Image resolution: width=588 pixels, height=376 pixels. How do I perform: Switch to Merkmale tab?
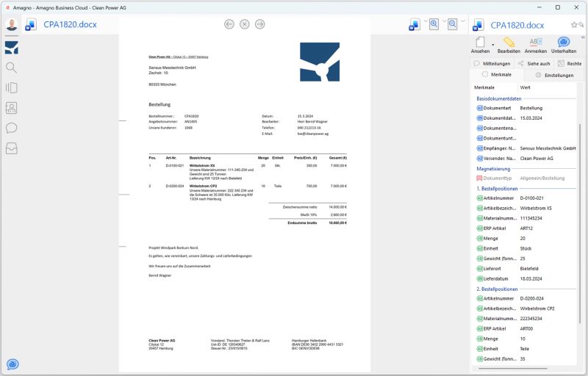(497, 74)
